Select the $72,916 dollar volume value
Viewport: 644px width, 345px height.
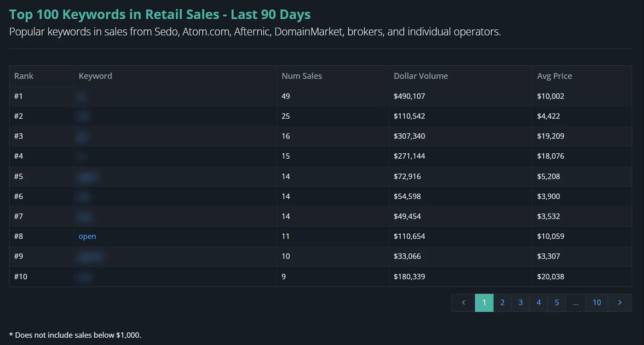tap(407, 177)
